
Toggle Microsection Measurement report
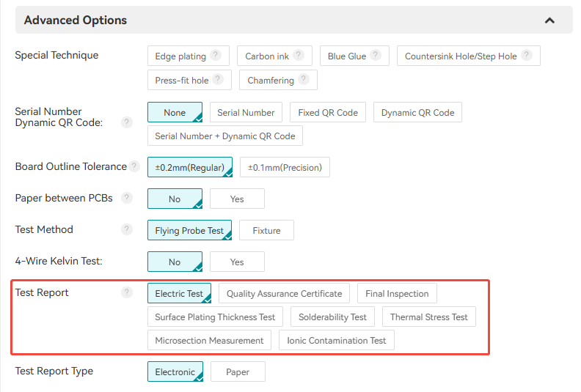(209, 341)
